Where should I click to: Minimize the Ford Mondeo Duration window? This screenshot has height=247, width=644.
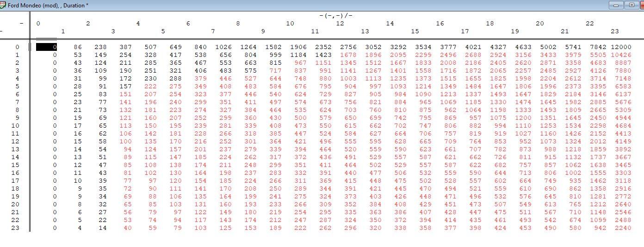pos(615,5)
